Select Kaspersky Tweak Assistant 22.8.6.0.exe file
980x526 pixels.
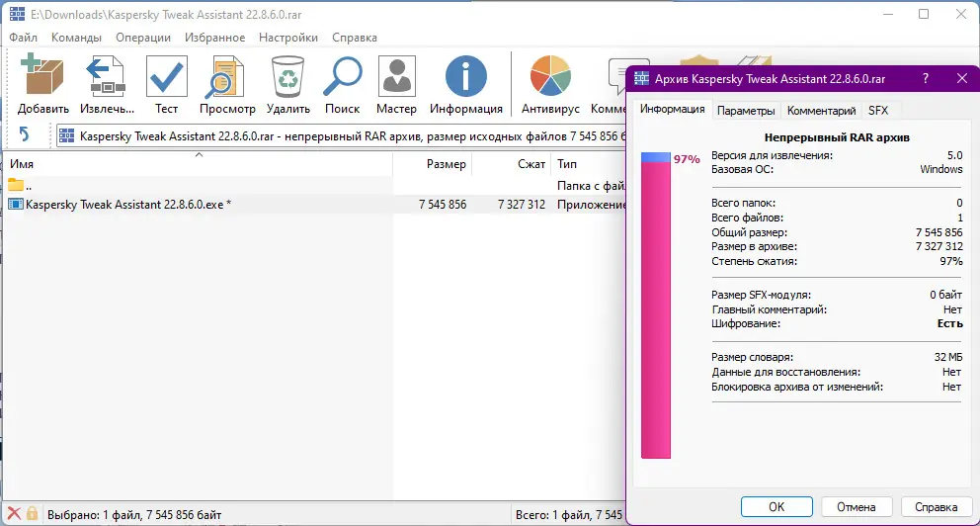(128, 205)
